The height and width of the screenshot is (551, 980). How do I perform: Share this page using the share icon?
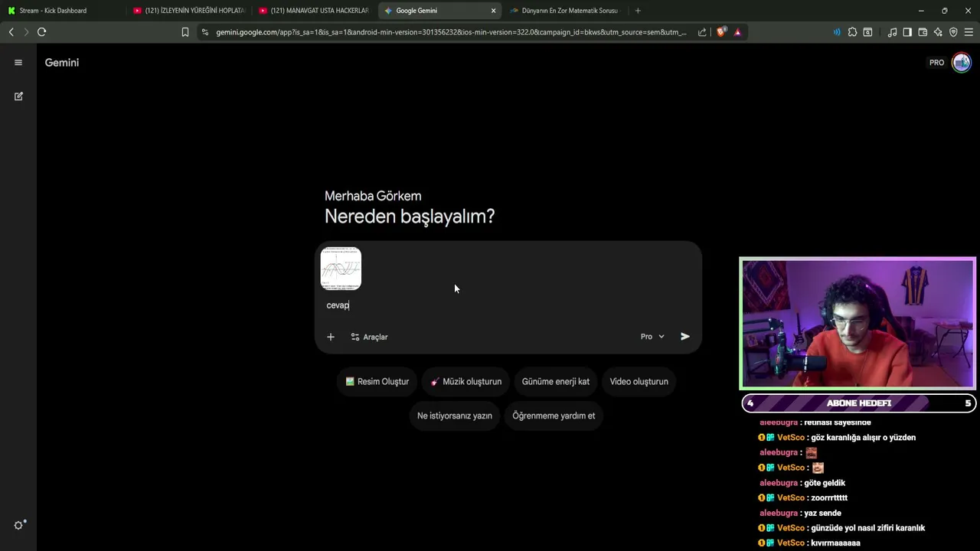[702, 32]
